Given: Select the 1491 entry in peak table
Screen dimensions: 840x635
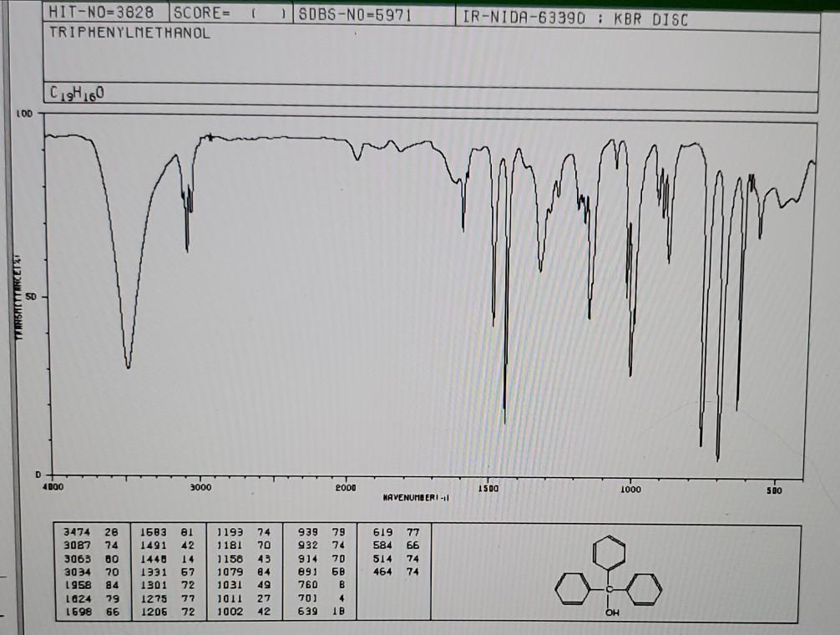Looking at the screenshot, I should pos(167,546).
